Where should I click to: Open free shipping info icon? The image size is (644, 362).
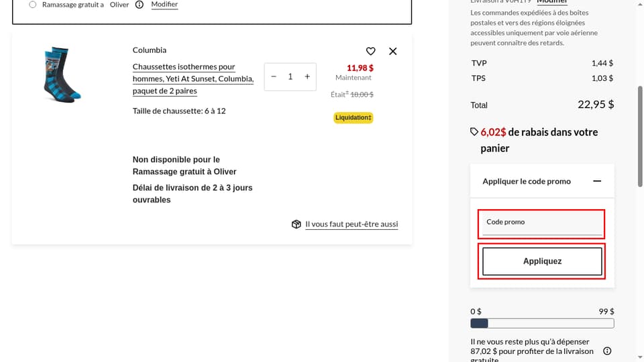[x=607, y=351]
